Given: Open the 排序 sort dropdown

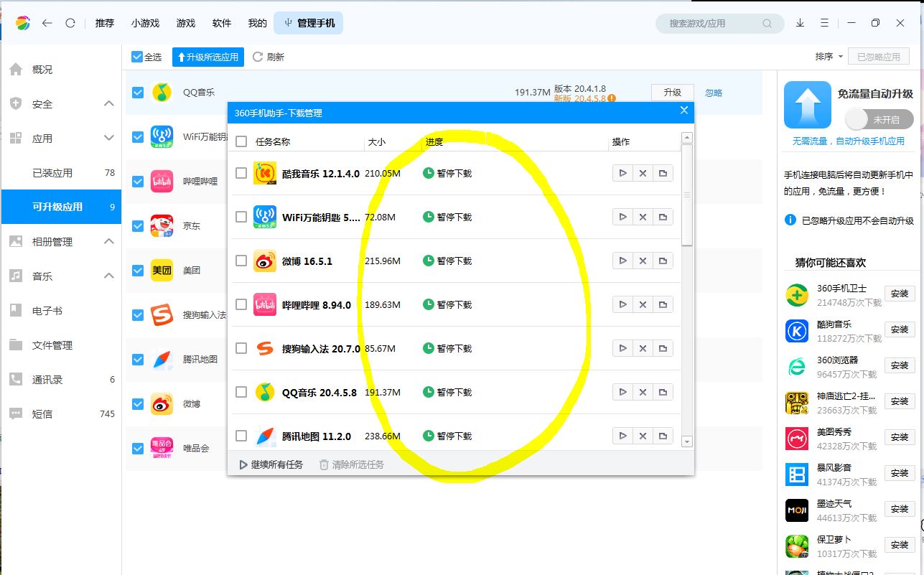Looking at the screenshot, I should tap(829, 57).
